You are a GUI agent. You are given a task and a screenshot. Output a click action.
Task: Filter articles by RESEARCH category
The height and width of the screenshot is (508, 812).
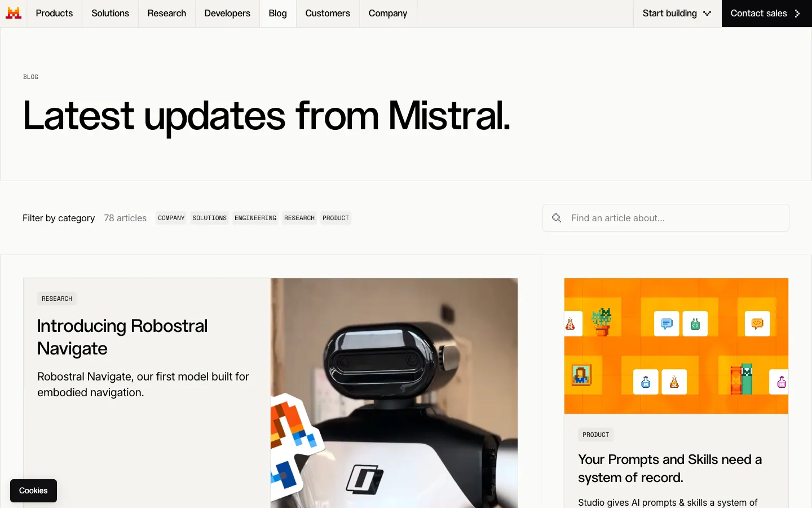point(299,218)
